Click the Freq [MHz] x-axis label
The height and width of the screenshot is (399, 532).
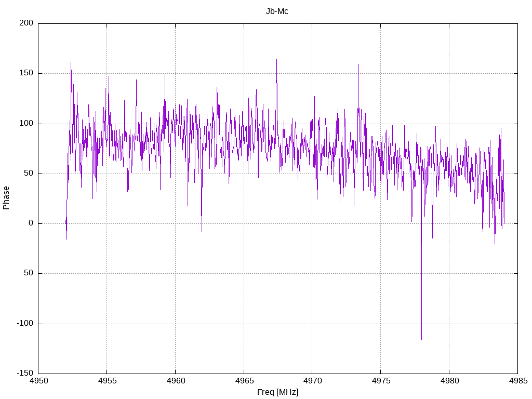277,392
